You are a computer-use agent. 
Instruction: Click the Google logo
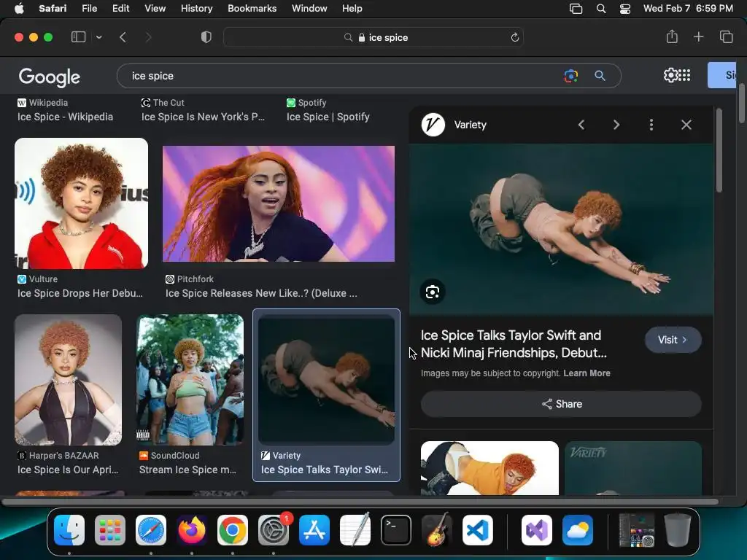tap(50, 77)
